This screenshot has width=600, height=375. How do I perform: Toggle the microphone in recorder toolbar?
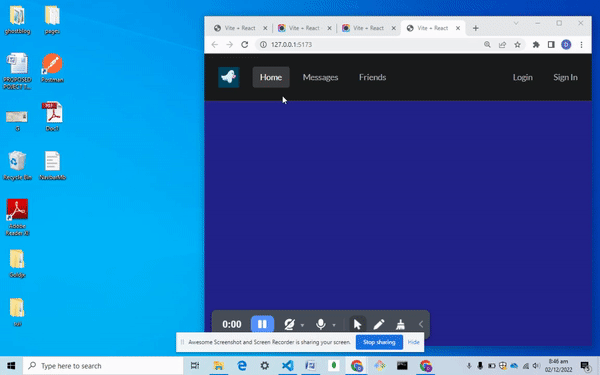coord(321,324)
